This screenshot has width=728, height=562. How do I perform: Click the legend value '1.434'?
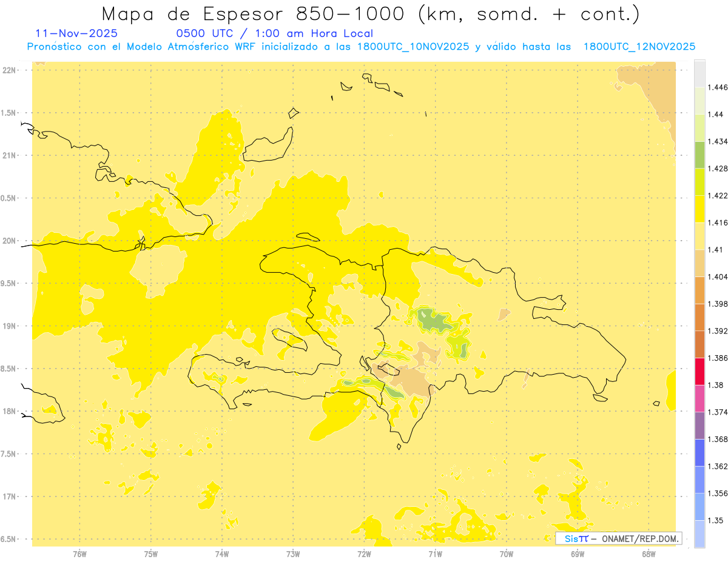[x=718, y=141]
